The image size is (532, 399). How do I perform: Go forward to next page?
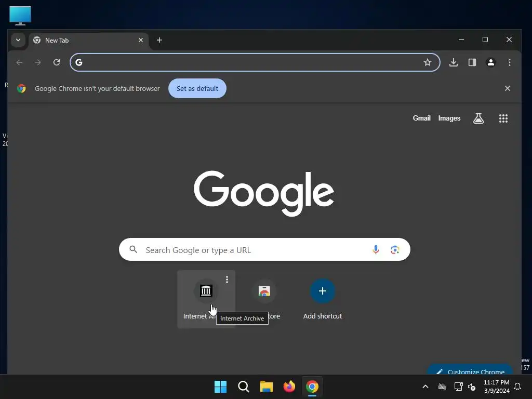(38, 62)
